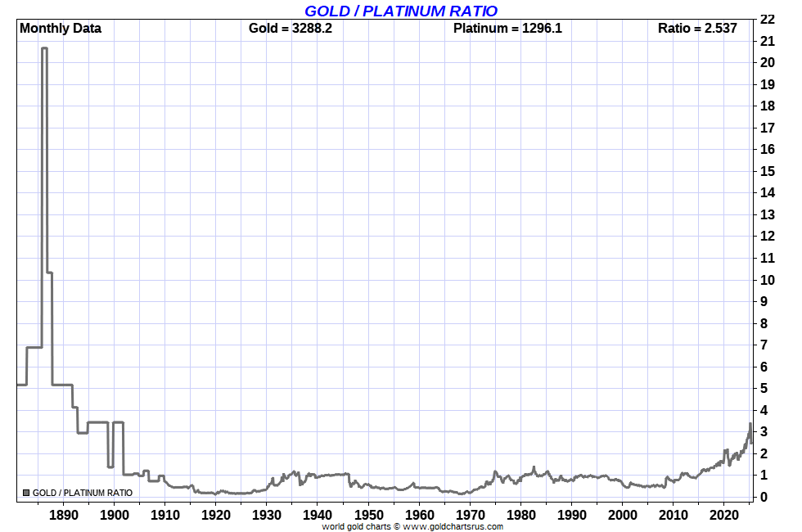Click the x-axis year label 1900

pyautogui.click(x=114, y=515)
